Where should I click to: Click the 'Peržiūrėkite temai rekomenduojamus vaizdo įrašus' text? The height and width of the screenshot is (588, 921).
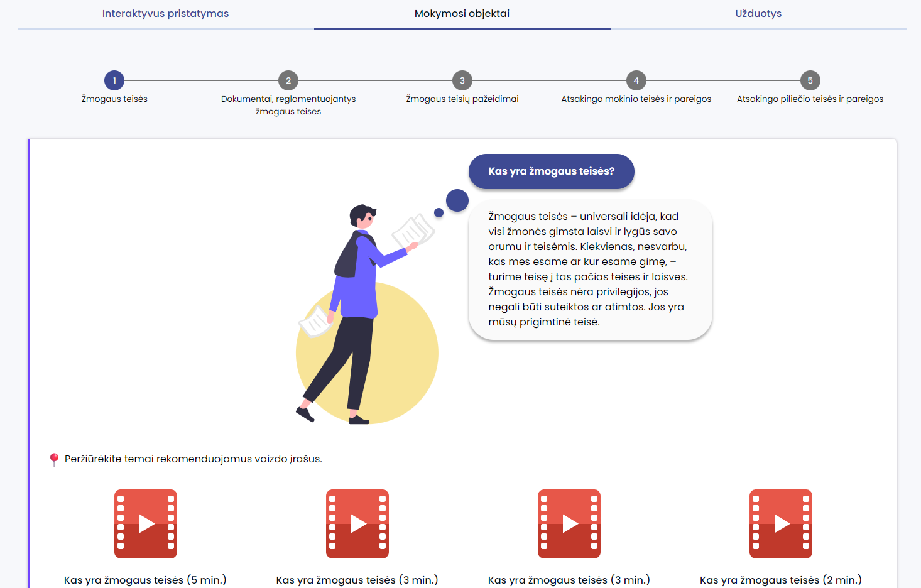coord(193,459)
